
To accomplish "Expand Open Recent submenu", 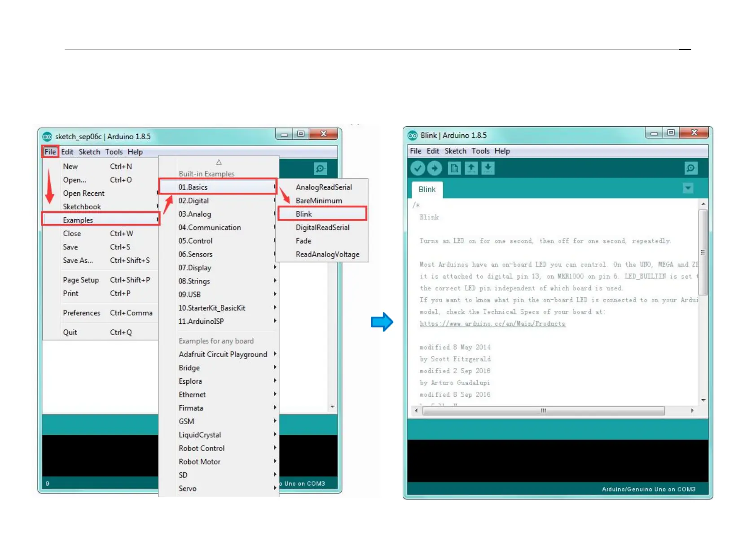I will (x=101, y=194).
